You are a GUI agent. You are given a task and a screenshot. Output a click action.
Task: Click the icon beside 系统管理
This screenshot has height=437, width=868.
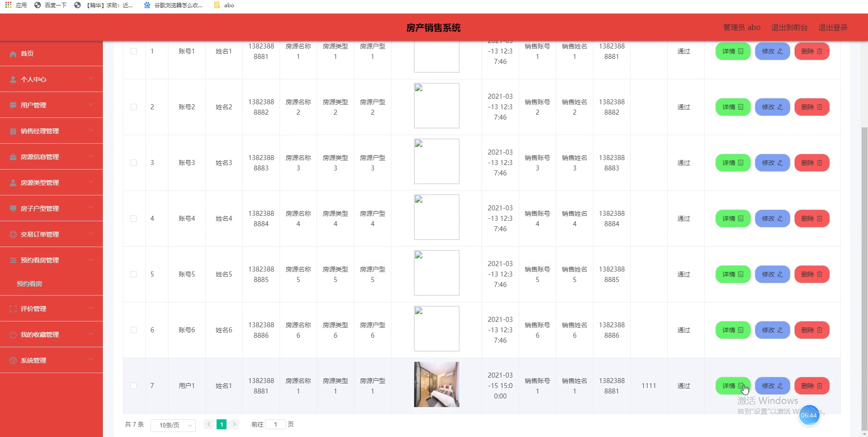click(13, 360)
